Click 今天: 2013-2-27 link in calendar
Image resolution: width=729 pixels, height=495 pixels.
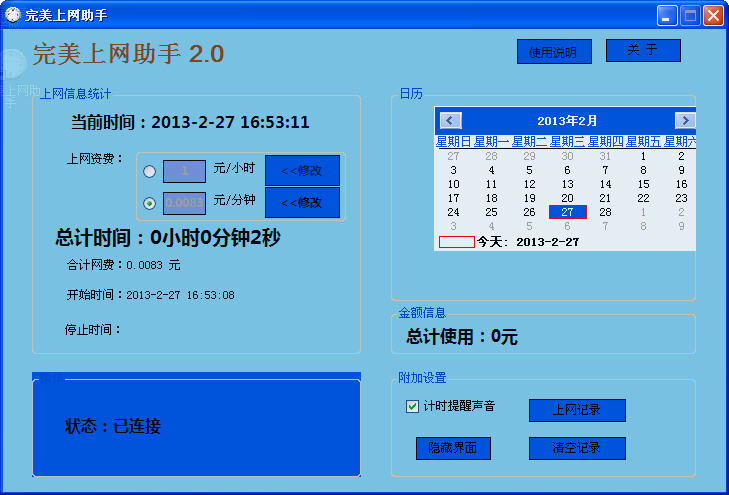(x=527, y=242)
